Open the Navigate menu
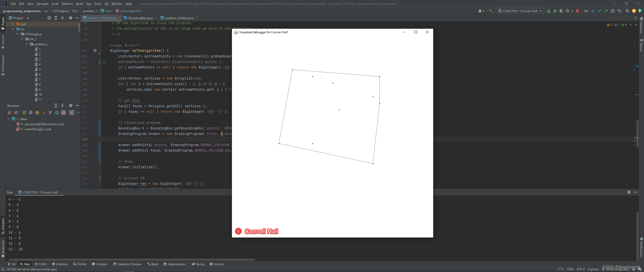 (x=43, y=4)
